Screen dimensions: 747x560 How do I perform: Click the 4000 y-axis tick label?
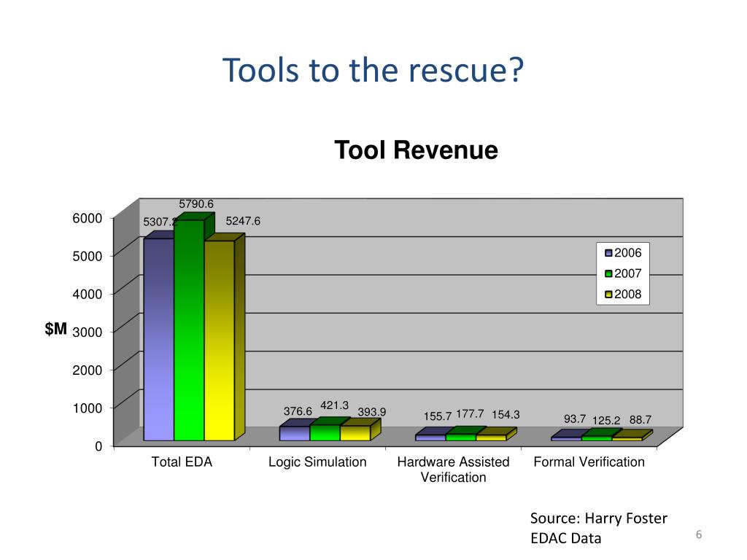(x=88, y=295)
